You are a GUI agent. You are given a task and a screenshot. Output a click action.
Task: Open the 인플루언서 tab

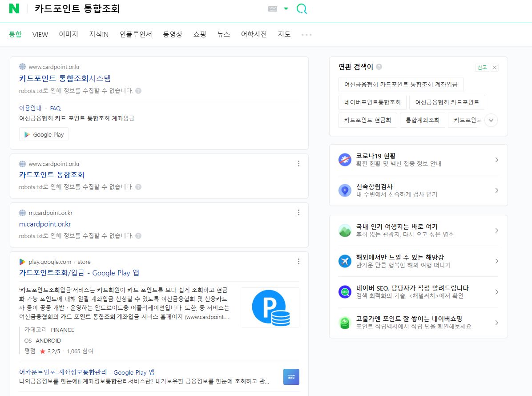pos(136,34)
